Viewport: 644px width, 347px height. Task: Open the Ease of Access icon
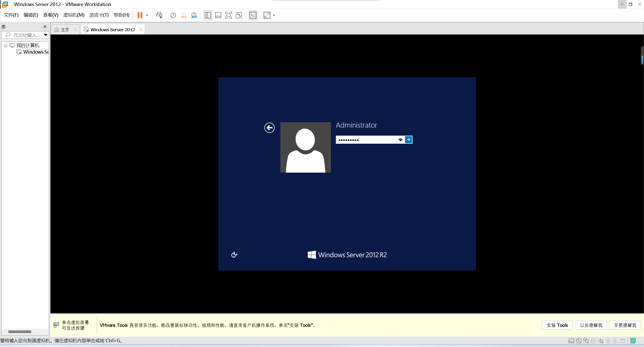234,255
